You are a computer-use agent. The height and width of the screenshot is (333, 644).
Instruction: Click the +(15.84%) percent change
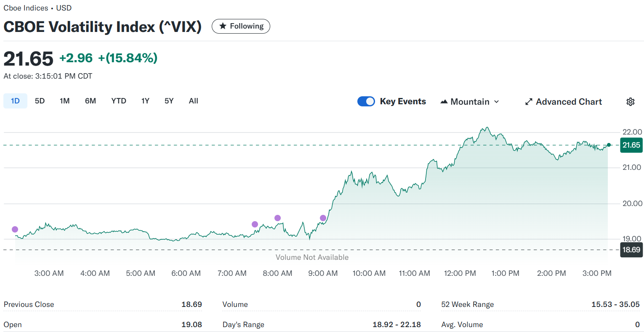coord(128,58)
